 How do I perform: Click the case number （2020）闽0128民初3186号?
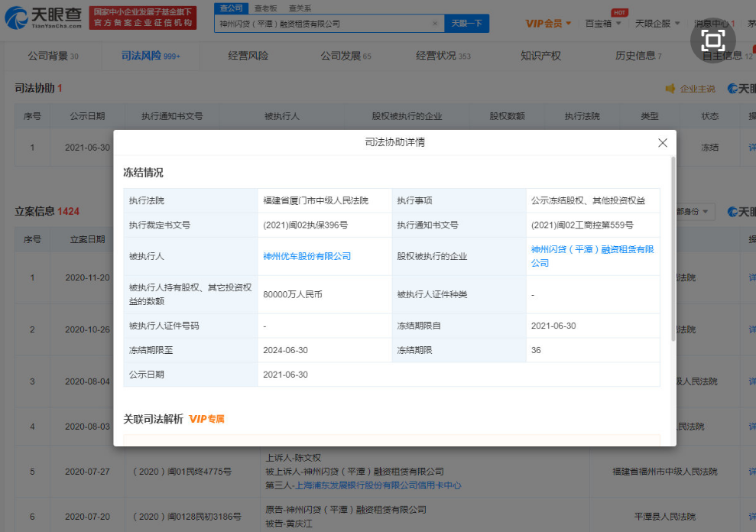(x=187, y=517)
